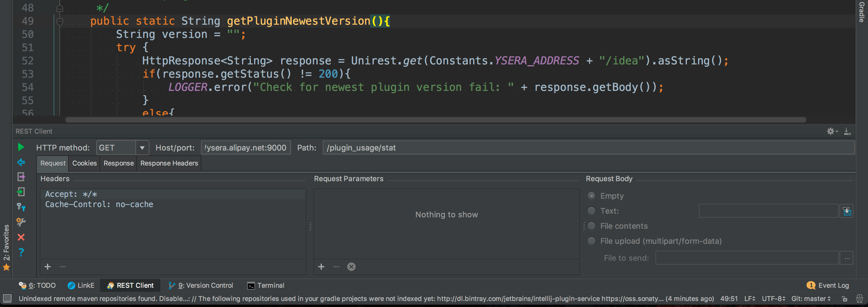Screen dimensions: 868x307
Task: Click the editor horizontal scrollbar
Action: tap(435, 120)
